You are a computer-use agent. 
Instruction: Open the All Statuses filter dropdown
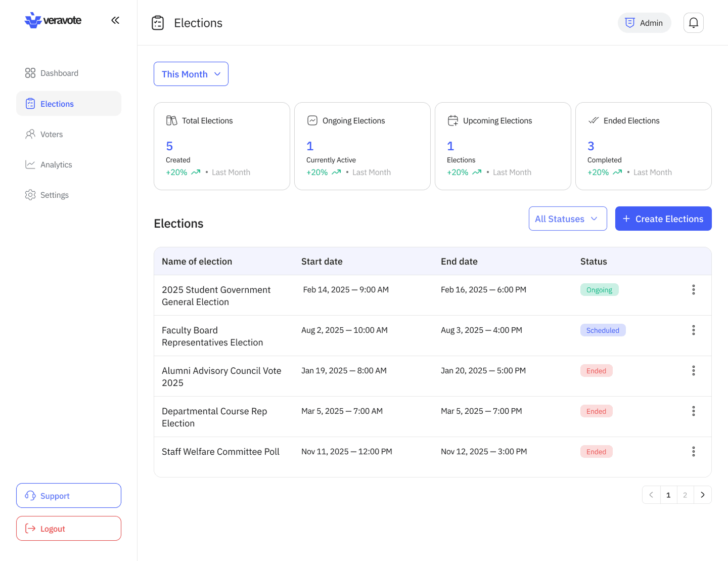pos(567,219)
